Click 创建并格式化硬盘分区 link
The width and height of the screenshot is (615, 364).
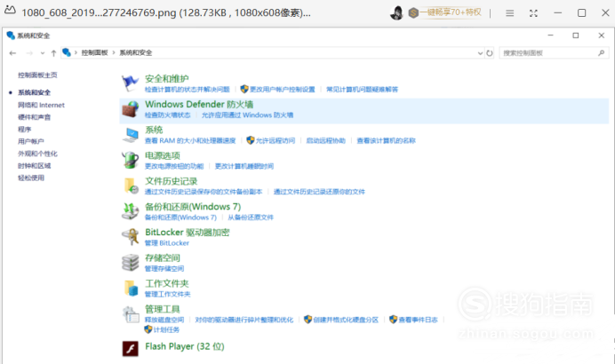click(x=346, y=320)
